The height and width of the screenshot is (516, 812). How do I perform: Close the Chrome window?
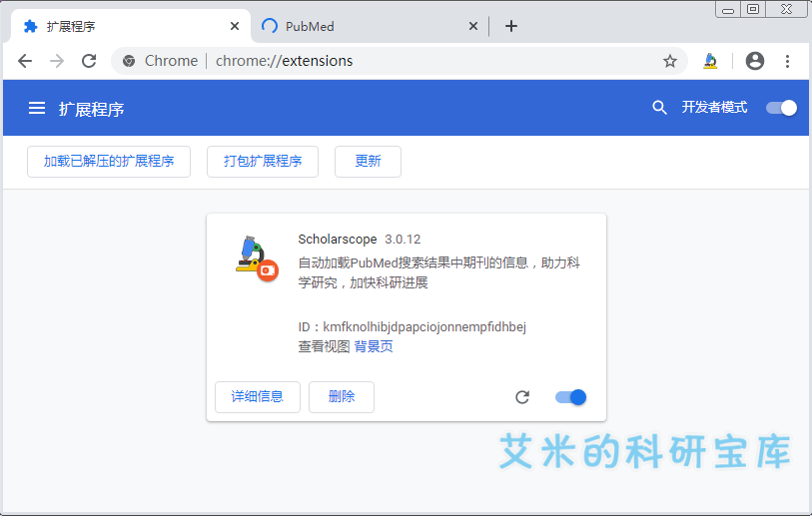(x=787, y=9)
